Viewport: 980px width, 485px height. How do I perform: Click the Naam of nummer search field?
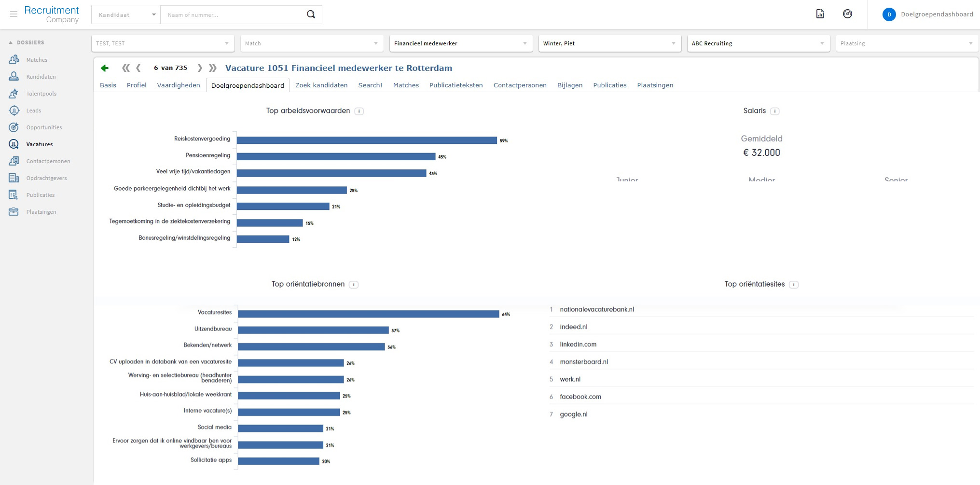click(232, 14)
